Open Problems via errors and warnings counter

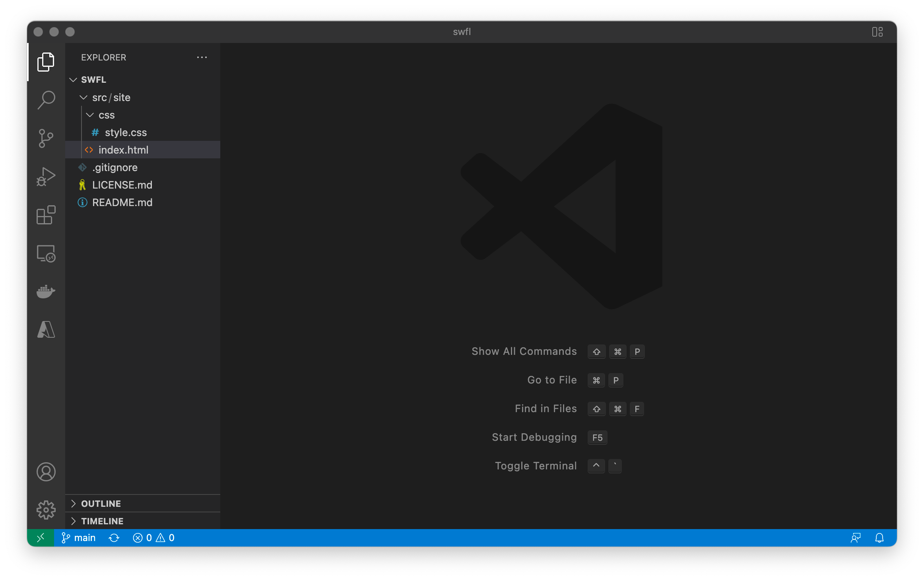(153, 538)
